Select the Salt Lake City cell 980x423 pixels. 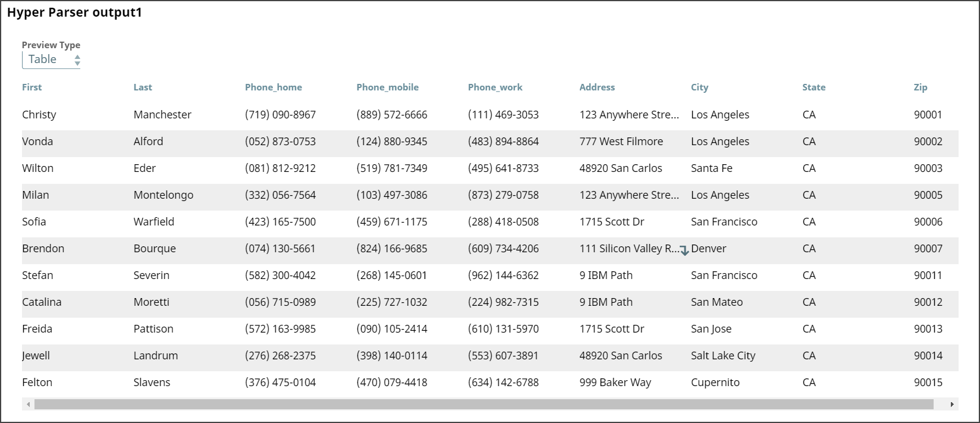click(723, 356)
